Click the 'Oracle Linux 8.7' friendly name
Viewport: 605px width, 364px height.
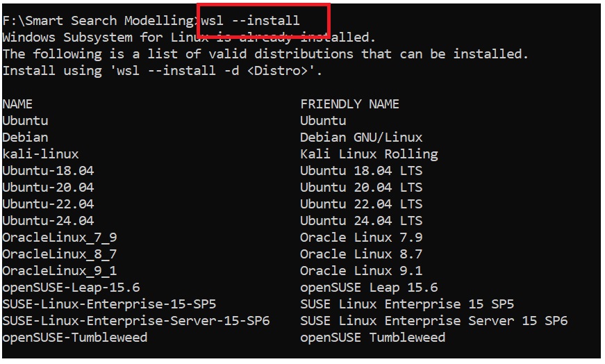point(361,254)
